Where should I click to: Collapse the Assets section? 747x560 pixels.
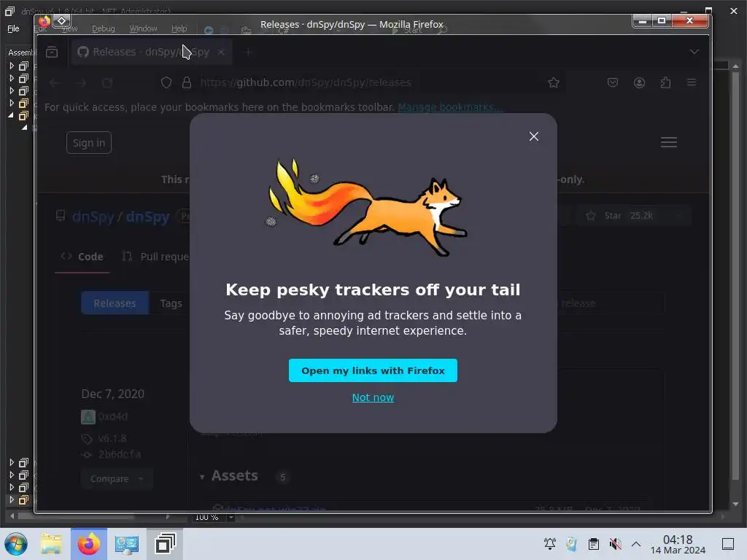coord(202,477)
